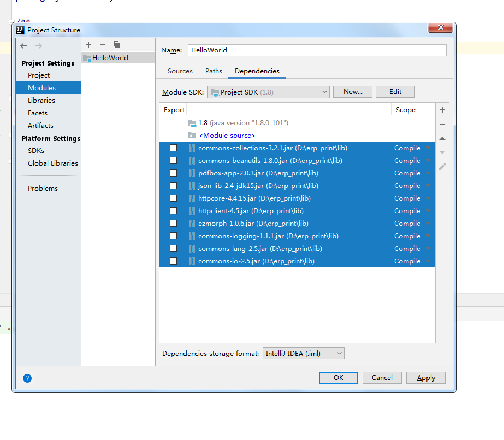Viewport: 504px width, 440px height.
Task: Open scope dropdown for commons-beanutils jar
Action: 428,161
